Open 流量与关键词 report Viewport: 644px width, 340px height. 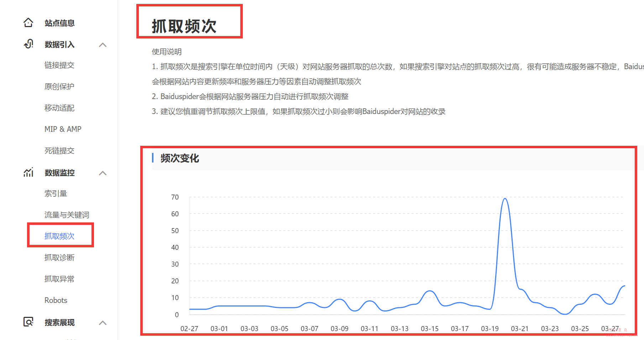67,215
